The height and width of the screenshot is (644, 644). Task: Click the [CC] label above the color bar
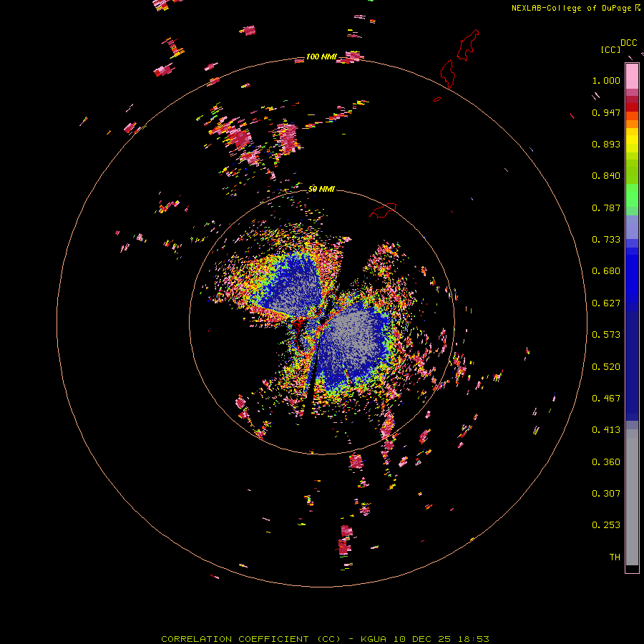tap(610, 49)
